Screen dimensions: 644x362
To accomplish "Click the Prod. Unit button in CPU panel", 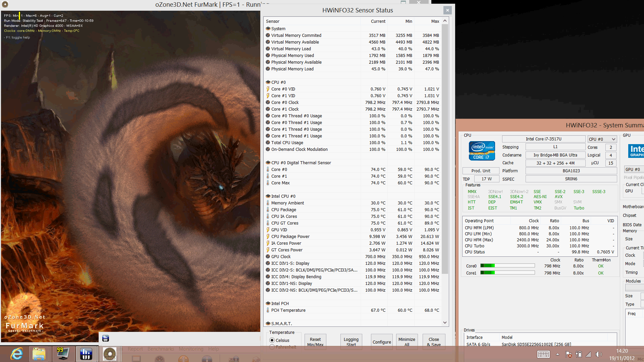I will point(481,171).
